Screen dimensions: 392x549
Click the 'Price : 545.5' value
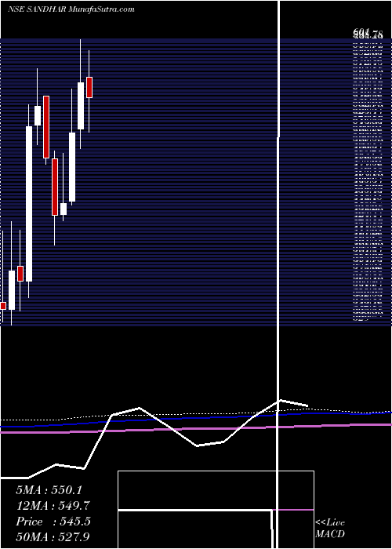point(53,522)
